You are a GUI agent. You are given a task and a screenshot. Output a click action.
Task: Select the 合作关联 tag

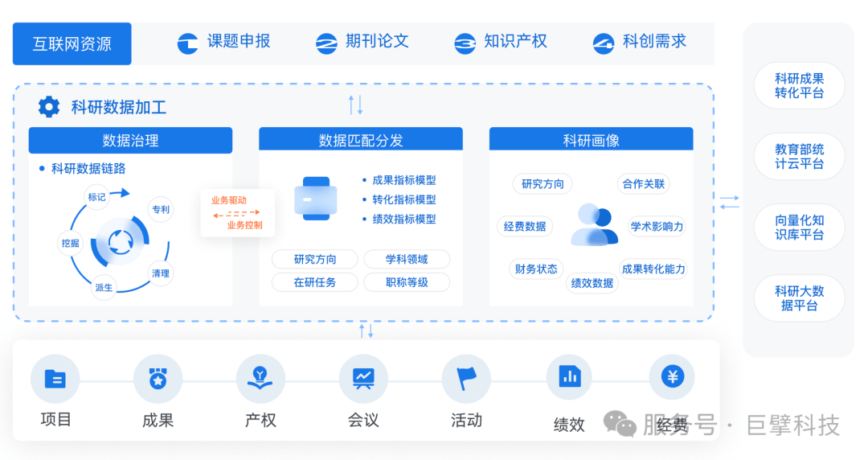click(643, 184)
